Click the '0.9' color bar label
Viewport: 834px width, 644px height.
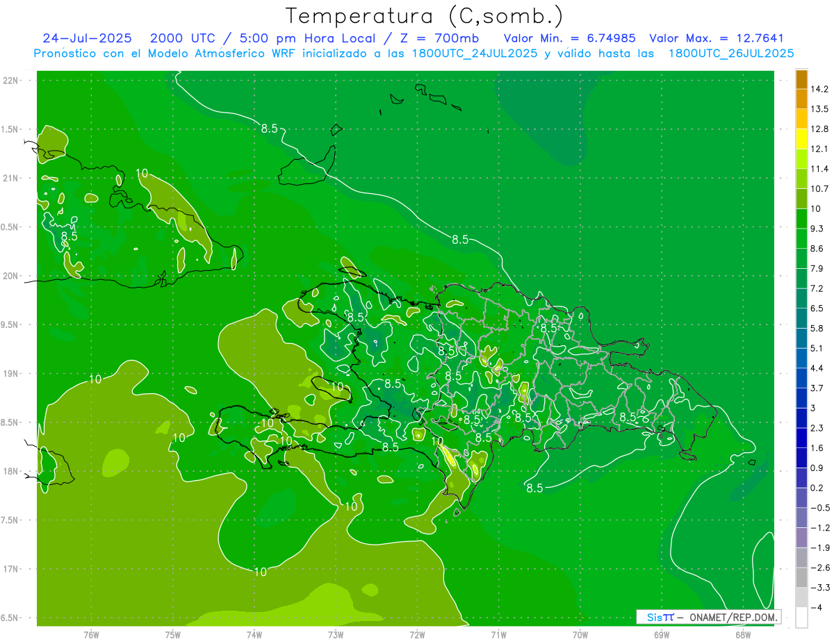819,468
